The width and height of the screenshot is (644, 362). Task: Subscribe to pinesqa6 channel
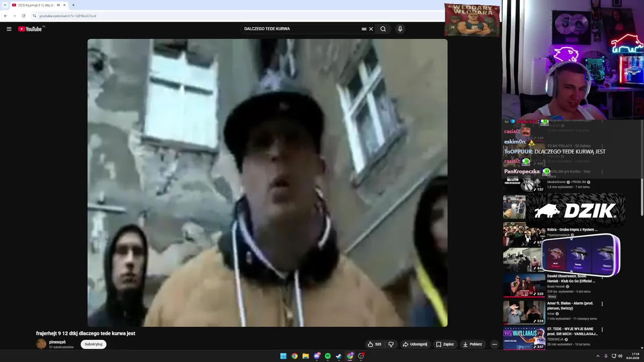[x=93, y=344]
